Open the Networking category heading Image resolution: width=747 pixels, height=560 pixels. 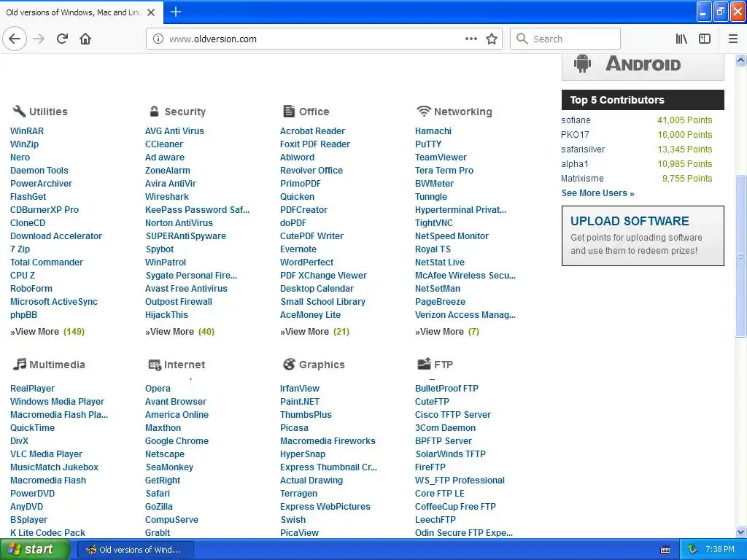(x=462, y=112)
